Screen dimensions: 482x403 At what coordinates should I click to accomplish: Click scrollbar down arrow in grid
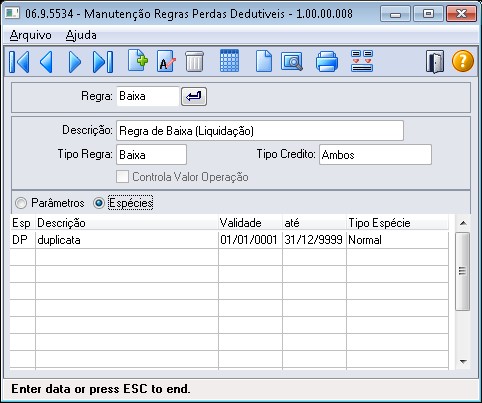(463, 361)
